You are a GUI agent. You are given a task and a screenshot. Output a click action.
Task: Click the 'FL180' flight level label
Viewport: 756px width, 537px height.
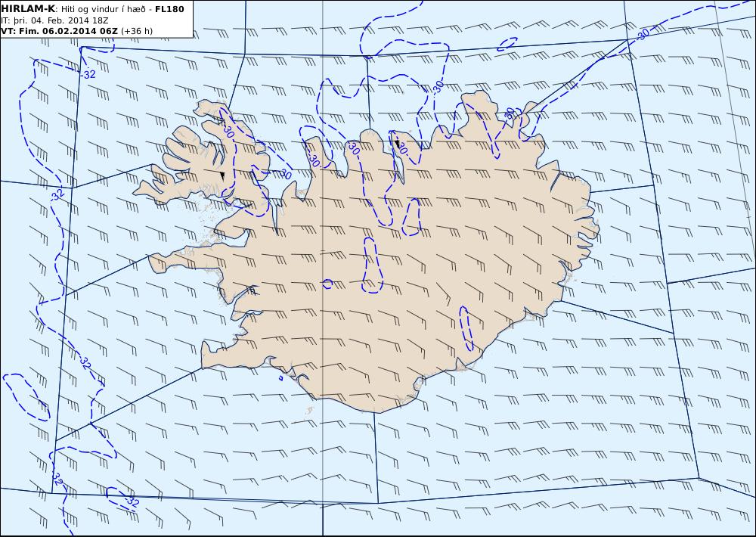(x=169, y=9)
